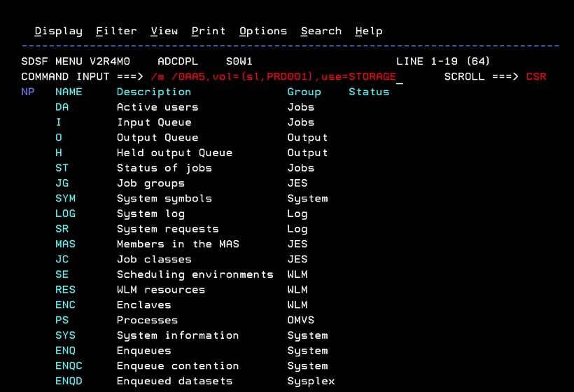The height and width of the screenshot is (392, 574).
Task: Select the SE scheduling environments entry
Action: (62, 274)
